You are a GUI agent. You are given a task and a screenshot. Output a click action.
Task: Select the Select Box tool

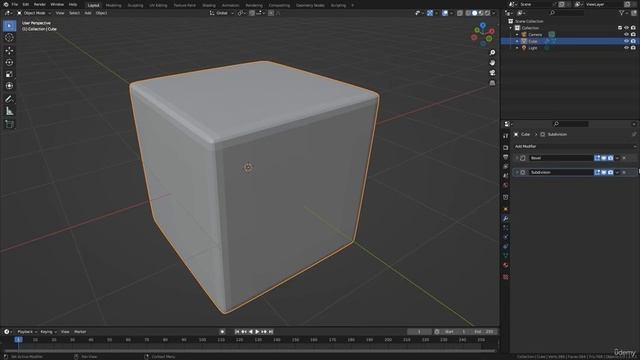[9, 26]
